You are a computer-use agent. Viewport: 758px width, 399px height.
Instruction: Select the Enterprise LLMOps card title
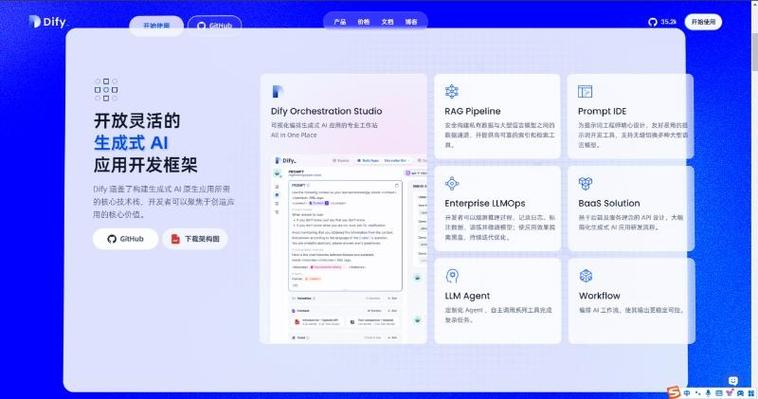pos(485,203)
